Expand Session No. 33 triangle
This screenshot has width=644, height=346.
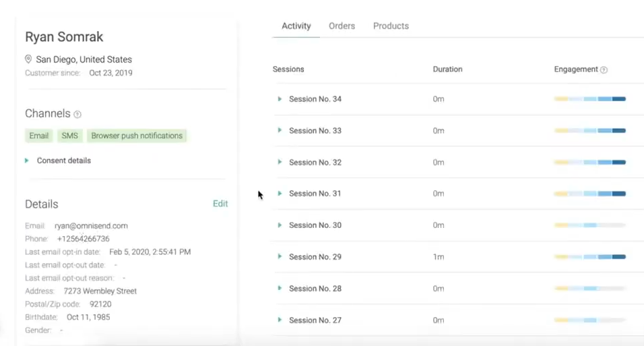click(x=280, y=130)
